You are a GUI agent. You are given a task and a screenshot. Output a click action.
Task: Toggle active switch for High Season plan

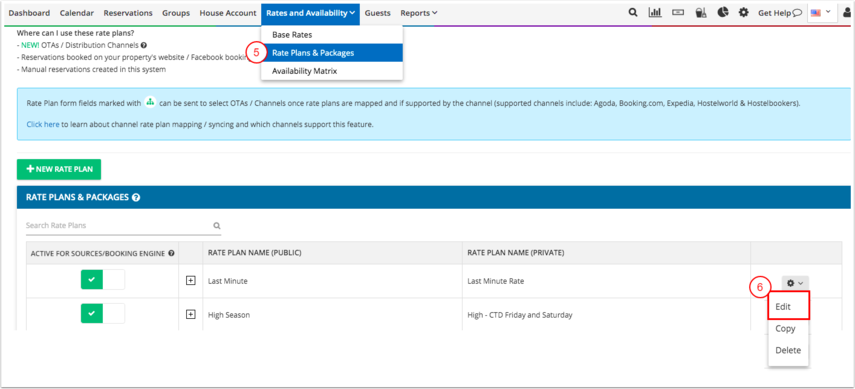point(103,313)
